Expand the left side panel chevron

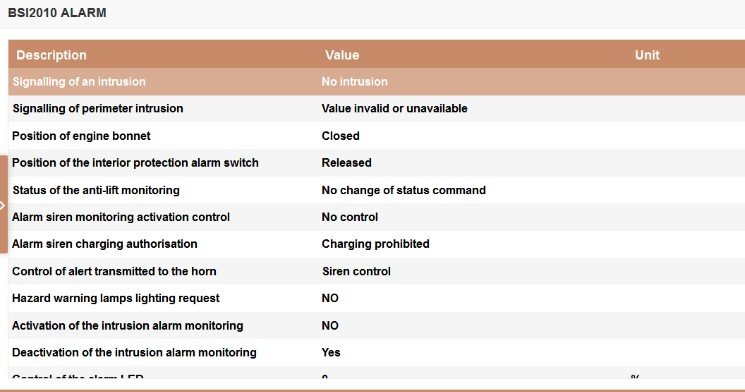(3, 205)
